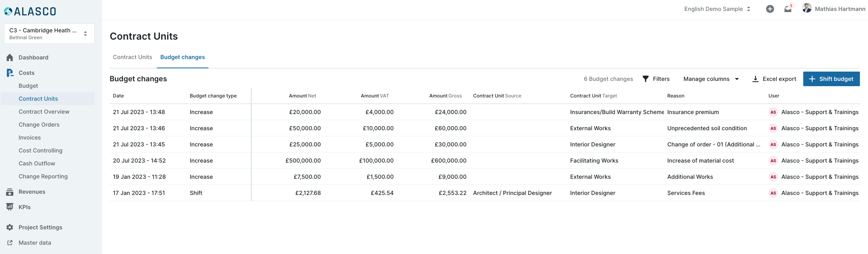This screenshot has height=254, width=868.
Task: Click the plus circle icon in header
Action: coord(770,9)
